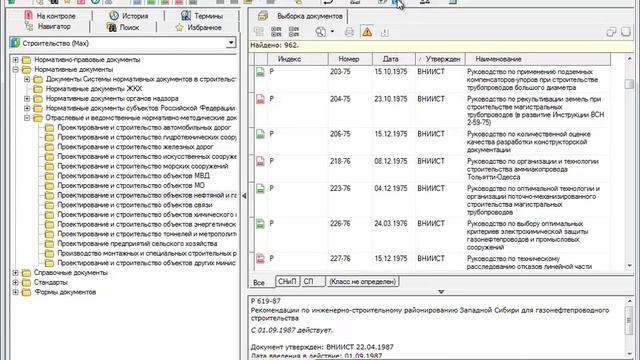This screenshot has width=640, height=360.
Task: Collapse Нормативные документы node
Action: point(16,69)
